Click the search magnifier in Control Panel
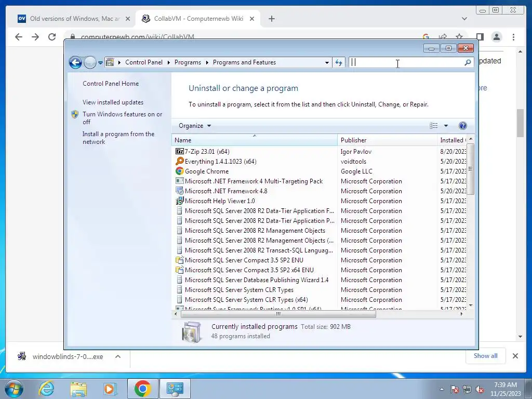This screenshot has width=532, height=399. pyautogui.click(x=468, y=62)
